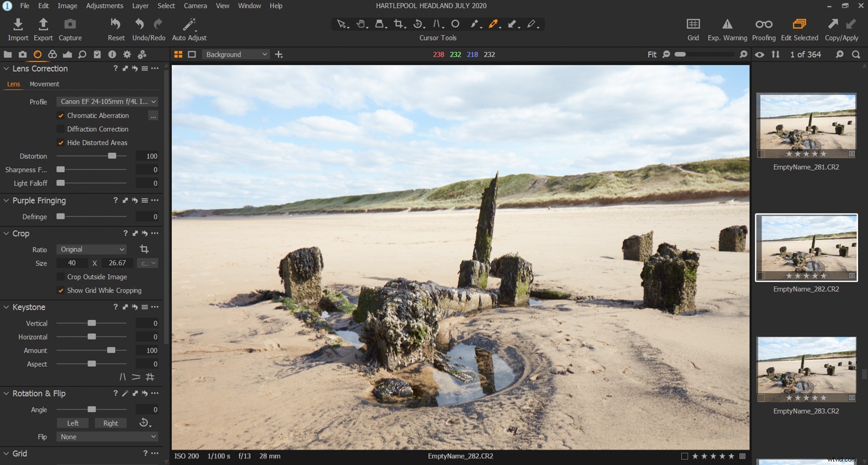Click the Auto Adjust wand
Screen dimensions: 868x465
[x=189, y=24]
